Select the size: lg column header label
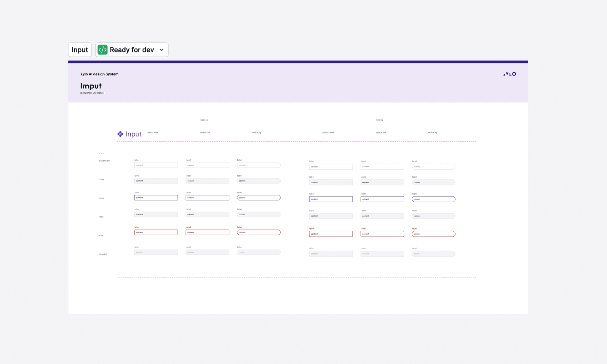Image resolution: width=607 pixels, height=364 pixels. coord(379,120)
